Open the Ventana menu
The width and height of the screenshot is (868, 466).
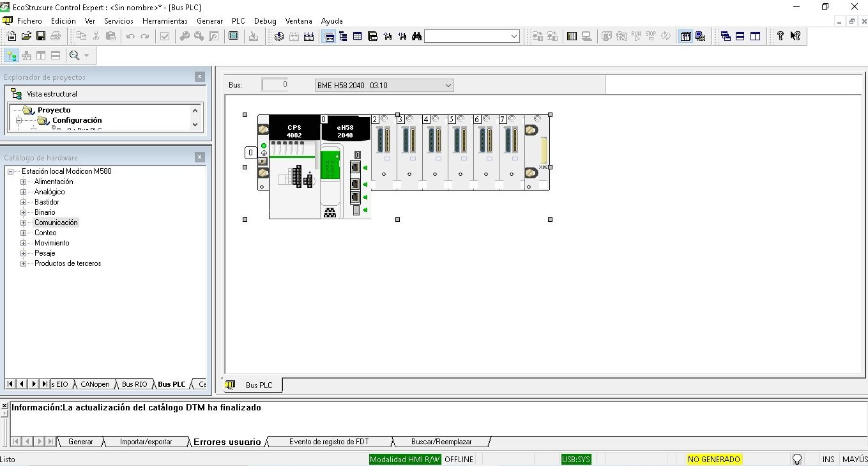click(299, 21)
